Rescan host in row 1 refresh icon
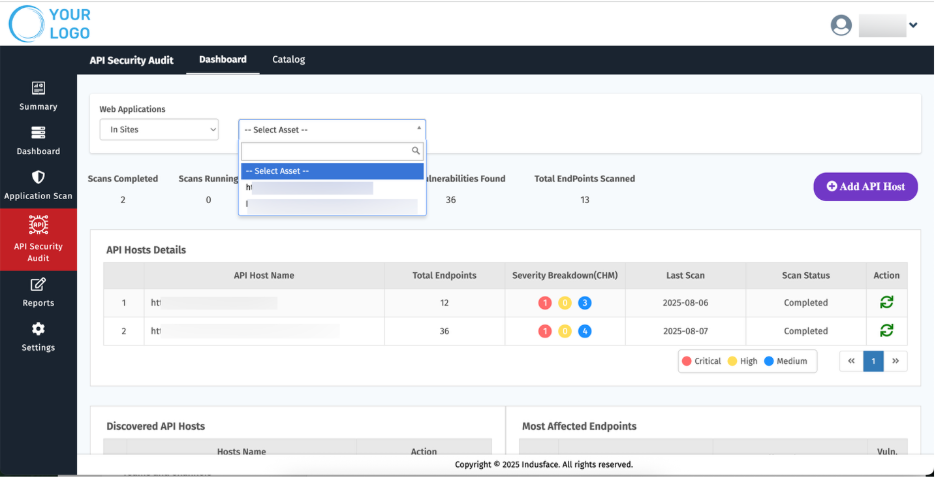The image size is (936, 477). 886,303
